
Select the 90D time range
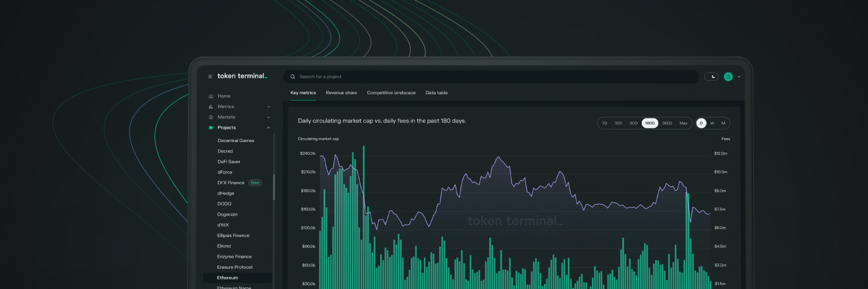(634, 123)
